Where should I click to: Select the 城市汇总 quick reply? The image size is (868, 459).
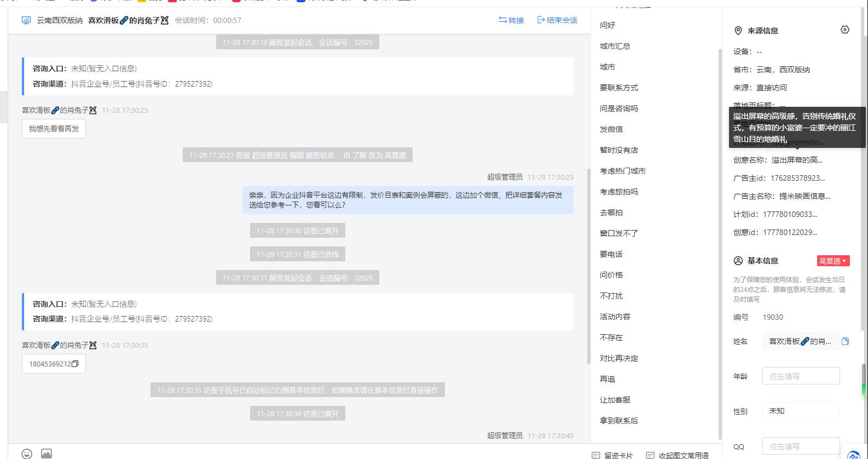pos(615,46)
